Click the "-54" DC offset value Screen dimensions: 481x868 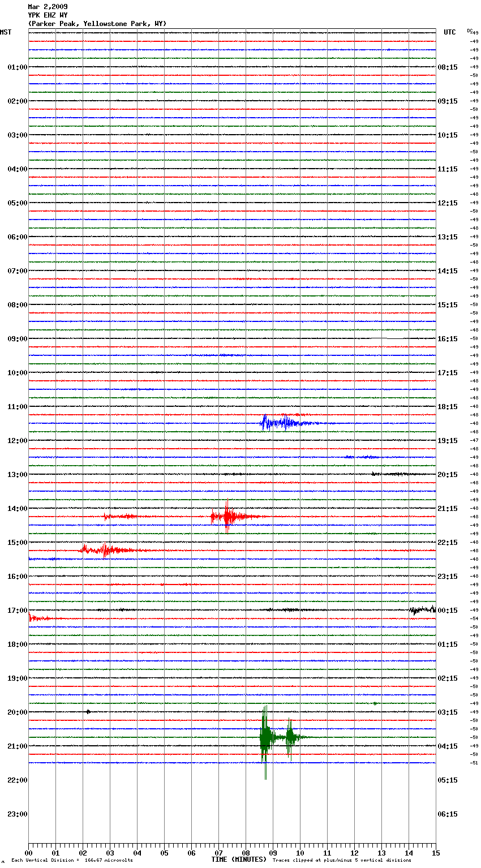coord(474,618)
